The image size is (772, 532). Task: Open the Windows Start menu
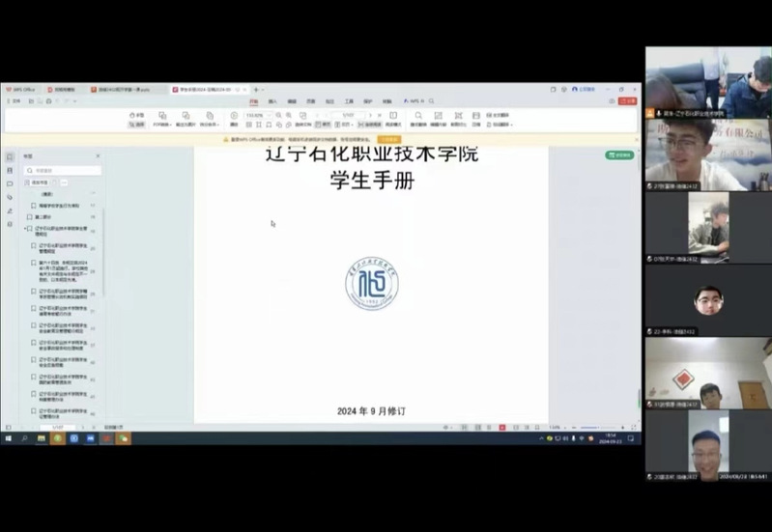(8, 438)
